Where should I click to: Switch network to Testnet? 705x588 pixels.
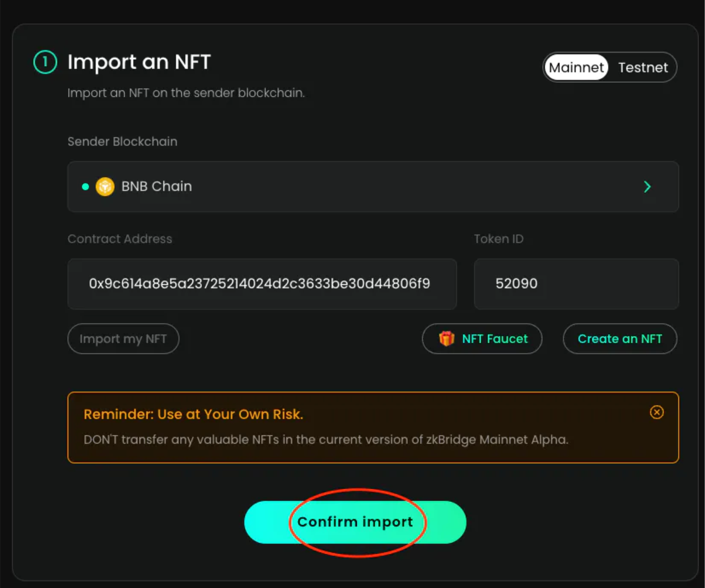[x=643, y=67]
